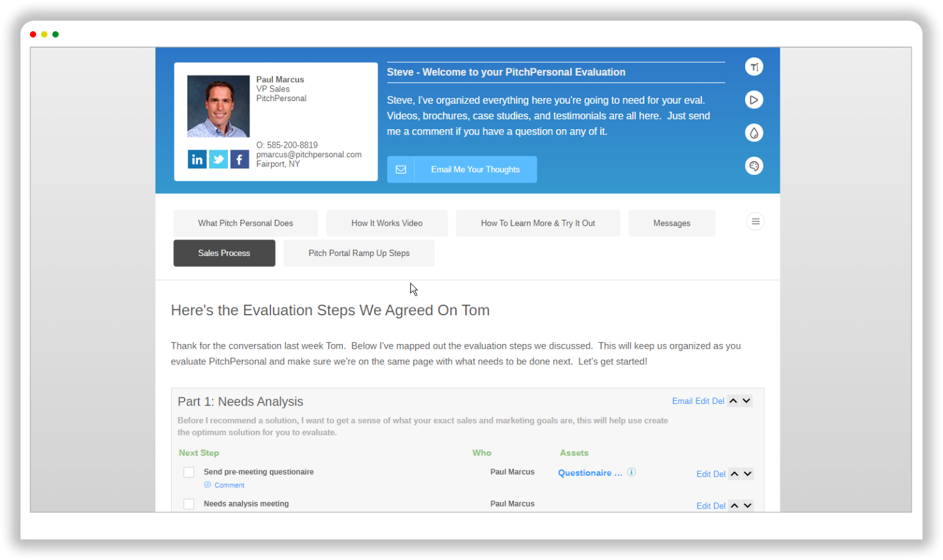Viewport: 943px width, 560px height.
Task: Click the phone number O: 585-200-8819
Action: point(287,146)
